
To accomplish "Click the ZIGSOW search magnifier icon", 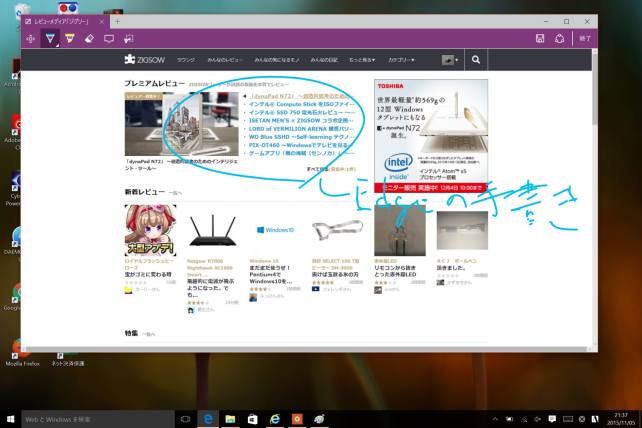I will click(475, 60).
